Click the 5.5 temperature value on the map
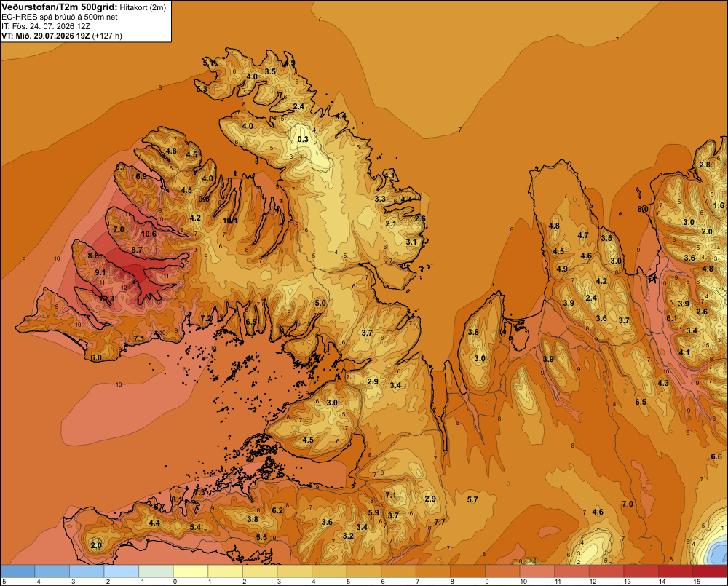This screenshot has height=586, width=728. pyautogui.click(x=261, y=537)
